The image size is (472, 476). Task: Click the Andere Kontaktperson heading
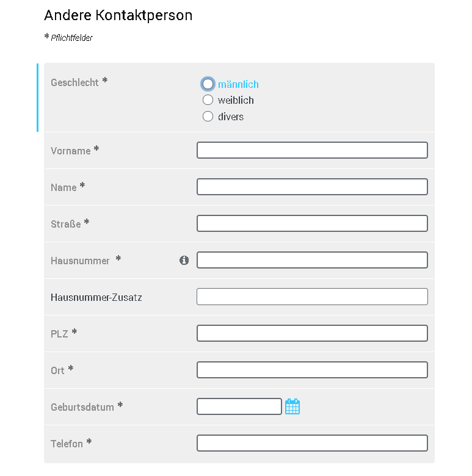[x=118, y=15]
